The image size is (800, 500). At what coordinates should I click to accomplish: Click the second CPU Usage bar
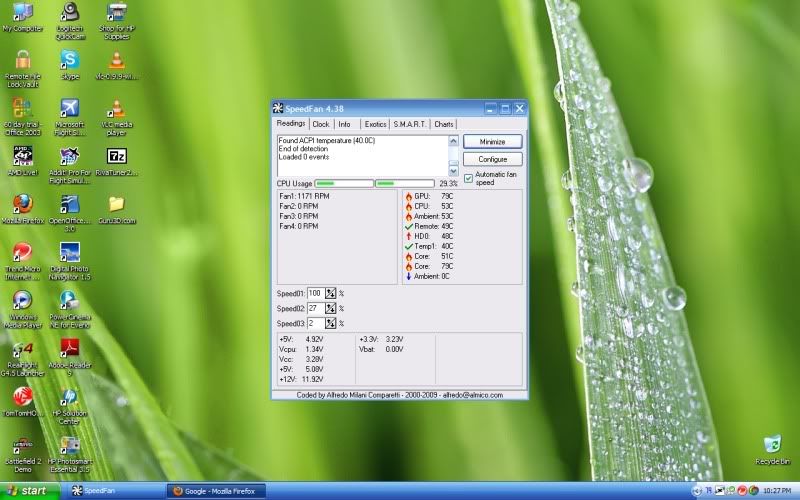coord(405,183)
